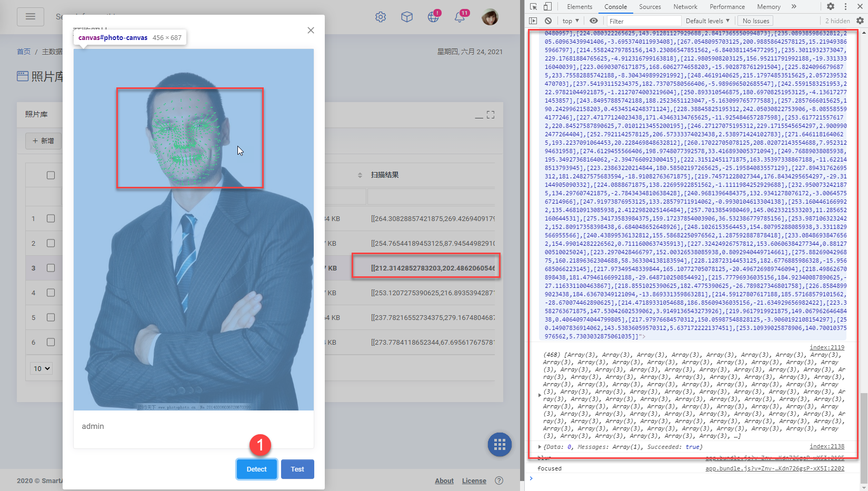
Task: Check the checkbox for row 2
Action: [x=51, y=243]
